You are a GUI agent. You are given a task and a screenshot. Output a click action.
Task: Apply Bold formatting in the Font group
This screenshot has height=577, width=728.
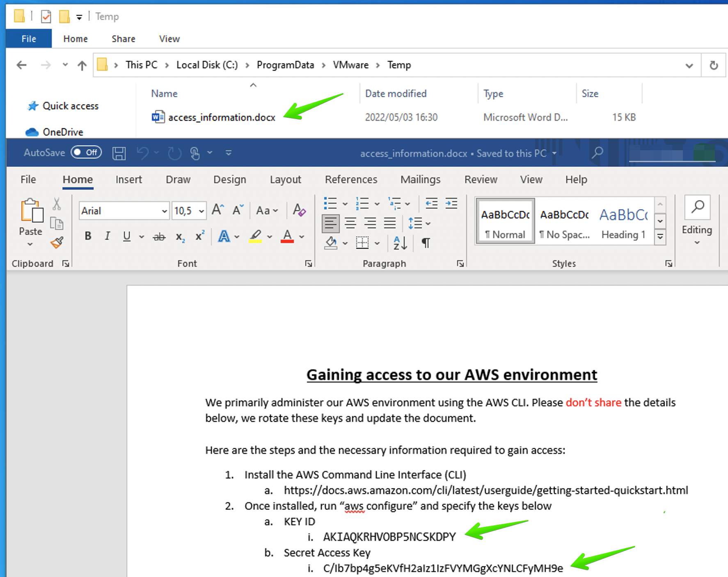pos(88,236)
